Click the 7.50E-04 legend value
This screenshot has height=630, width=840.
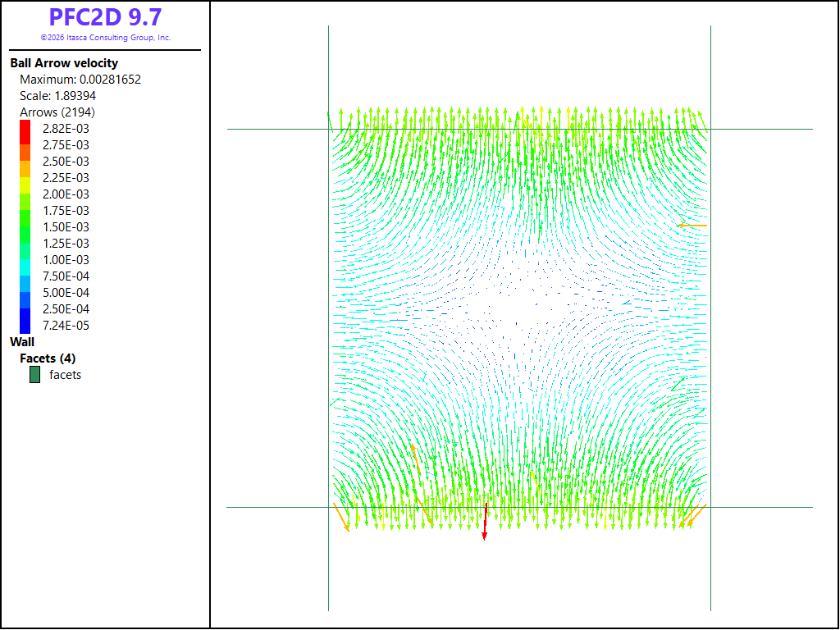(66, 276)
